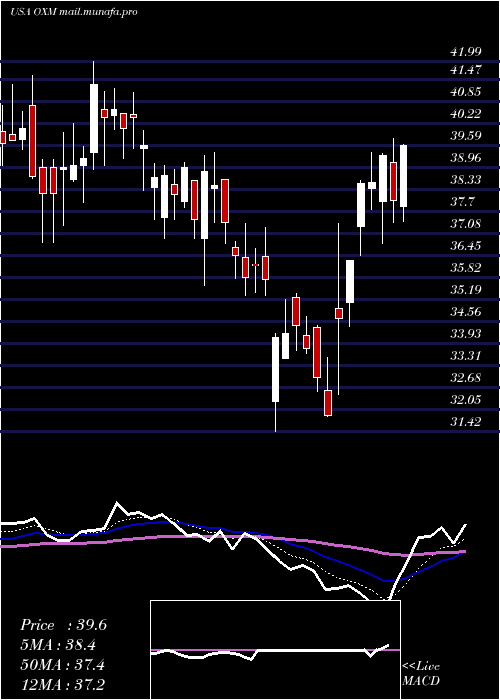
Task: Select the 33.93 price axis label
Action: [x=466, y=333]
